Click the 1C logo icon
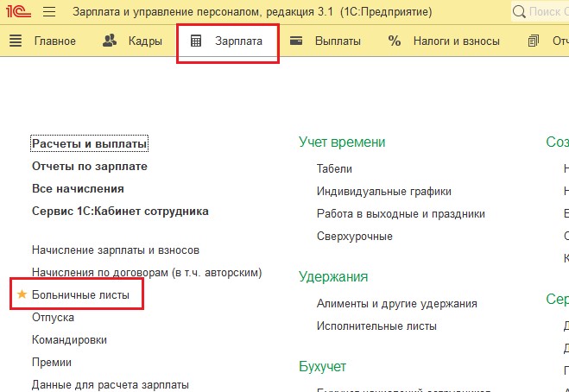The width and height of the screenshot is (569, 392). [19, 12]
